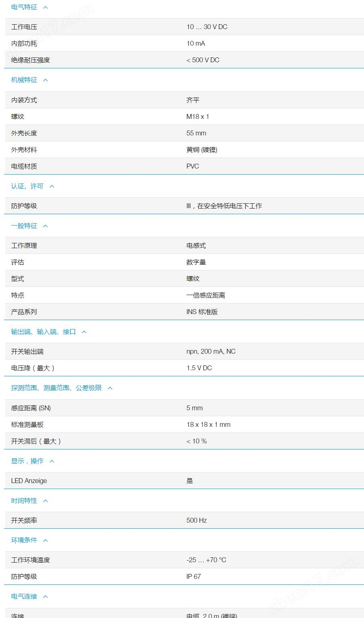Viewport: 364px width, 618px height.
Task: Select the 内部功耗 row label
Action: click(24, 44)
